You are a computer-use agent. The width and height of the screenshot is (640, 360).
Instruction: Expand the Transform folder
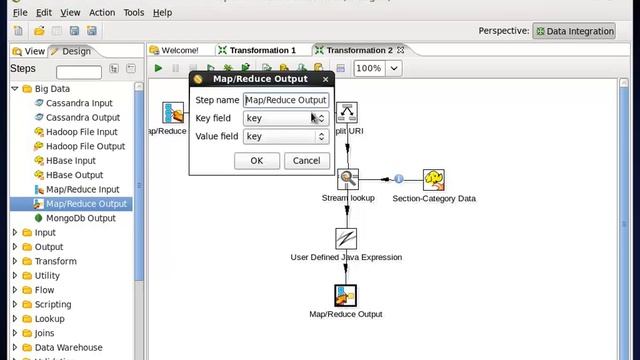click(15, 261)
